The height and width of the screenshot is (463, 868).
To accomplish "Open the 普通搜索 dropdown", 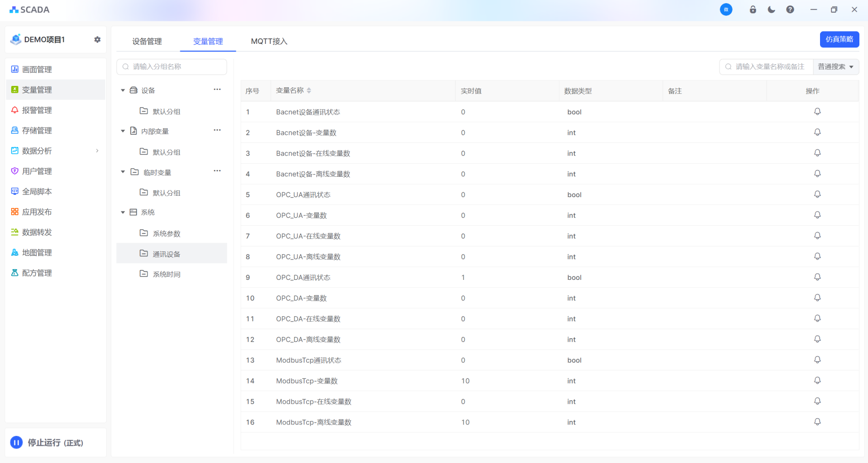I will [835, 67].
